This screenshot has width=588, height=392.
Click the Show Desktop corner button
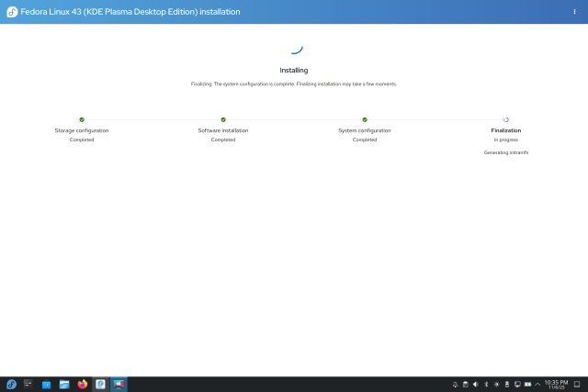pos(579,384)
